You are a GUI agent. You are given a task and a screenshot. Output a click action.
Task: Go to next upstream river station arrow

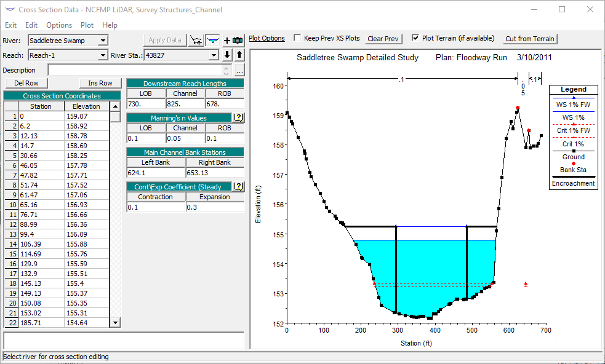click(239, 55)
